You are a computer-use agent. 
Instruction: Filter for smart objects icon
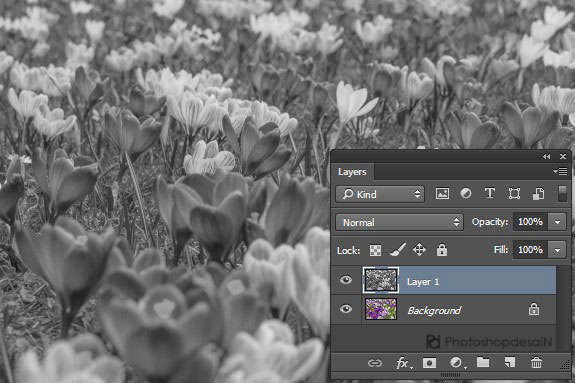(538, 194)
